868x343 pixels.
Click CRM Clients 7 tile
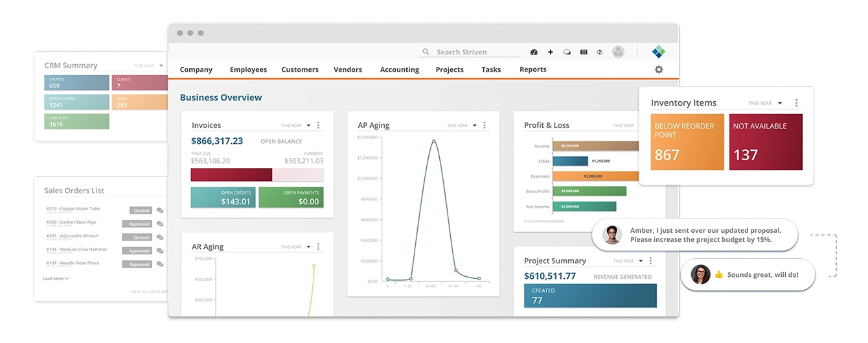point(140,82)
